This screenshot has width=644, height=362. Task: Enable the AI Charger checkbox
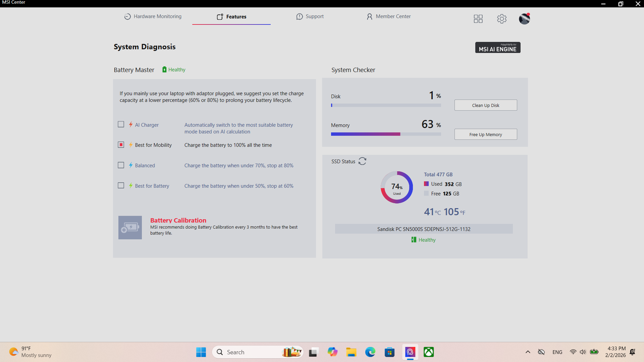pos(121,124)
